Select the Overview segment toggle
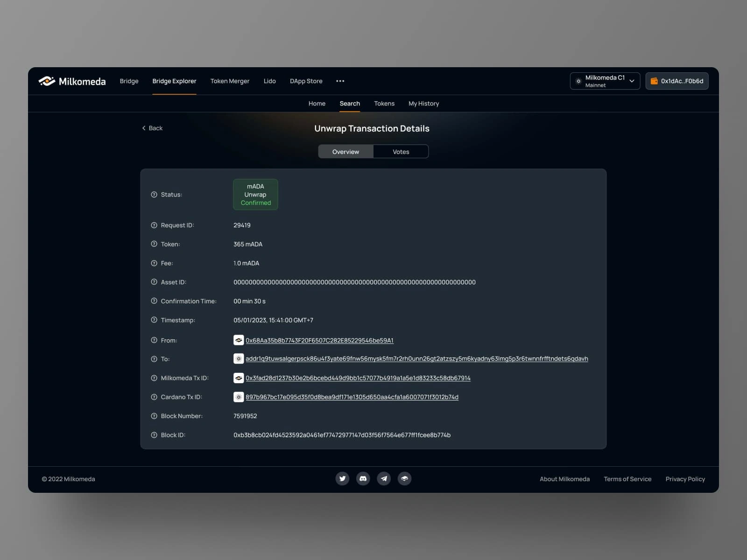This screenshot has width=747, height=560. point(346,152)
